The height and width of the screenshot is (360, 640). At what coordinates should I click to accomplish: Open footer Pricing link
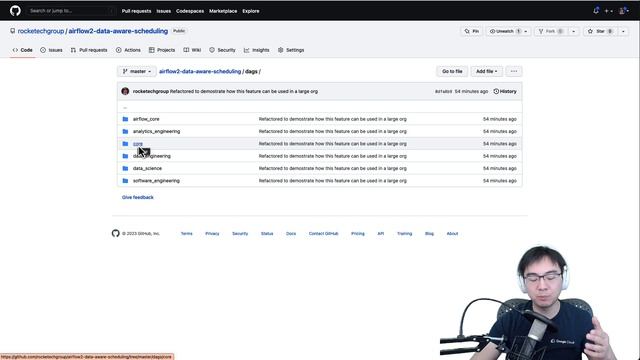(x=358, y=233)
